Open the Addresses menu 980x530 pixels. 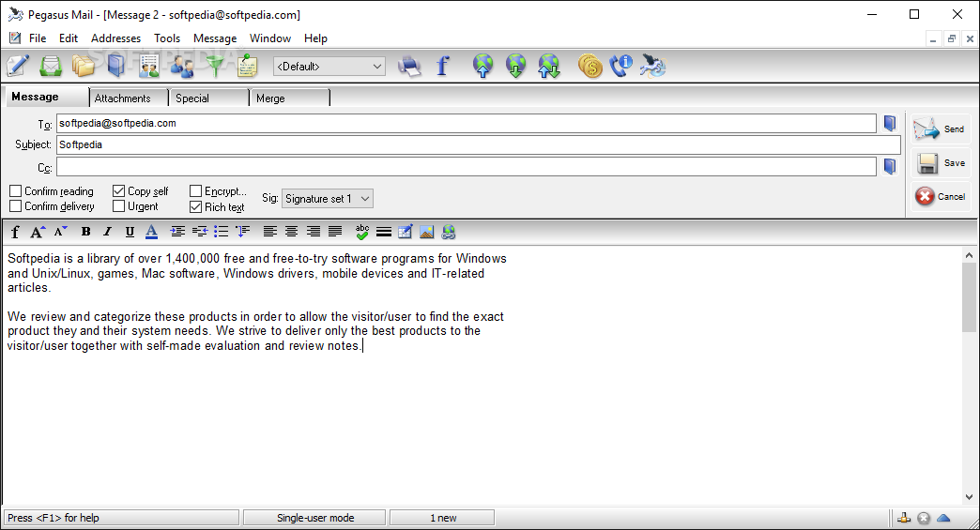pos(115,38)
